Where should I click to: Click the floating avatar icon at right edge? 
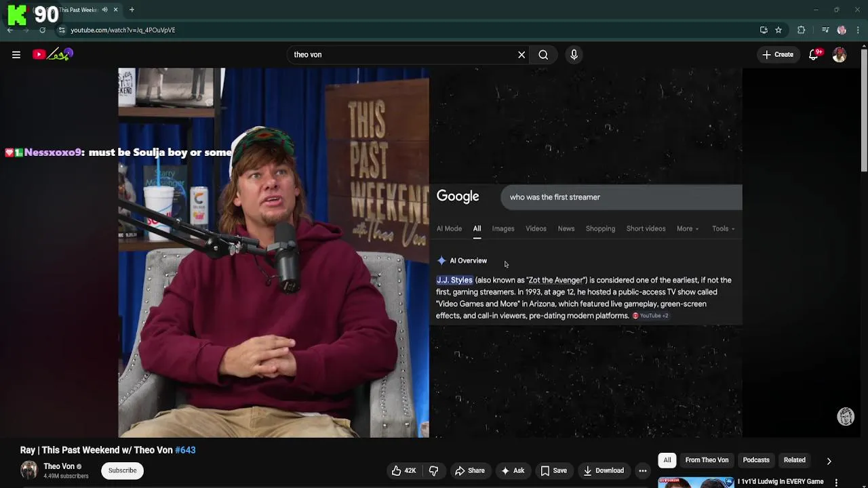click(846, 417)
